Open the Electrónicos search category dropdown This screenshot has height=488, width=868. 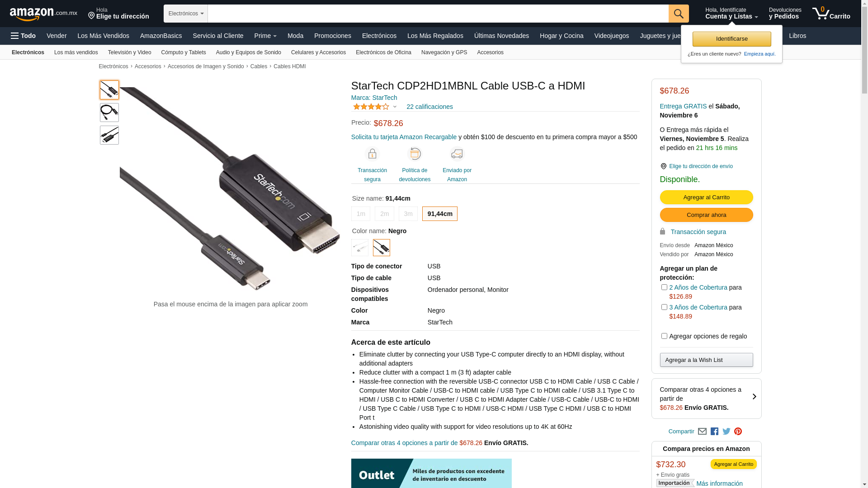click(x=186, y=14)
